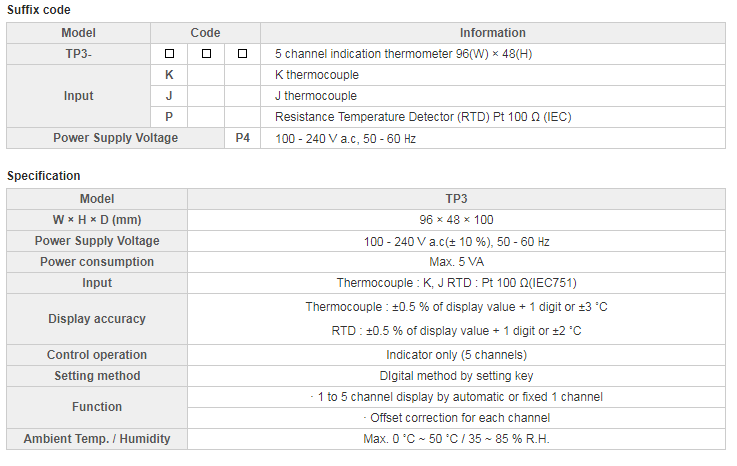Click the P4 power supply code
Screen dimensions: 737x466
[x=242, y=138]
